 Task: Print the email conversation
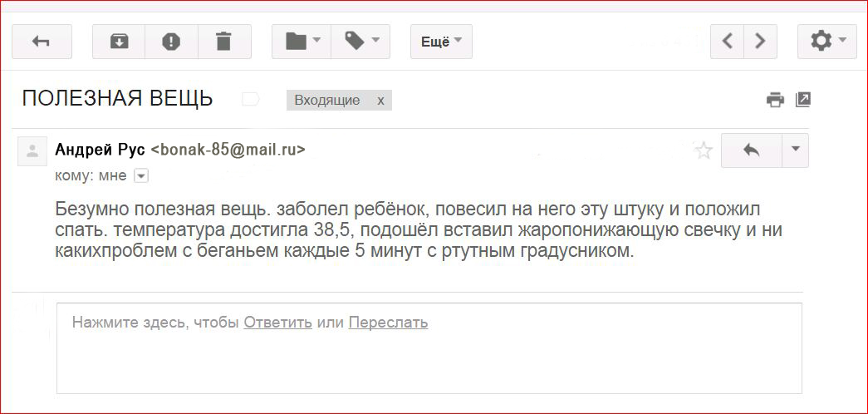tap(775, 100)
